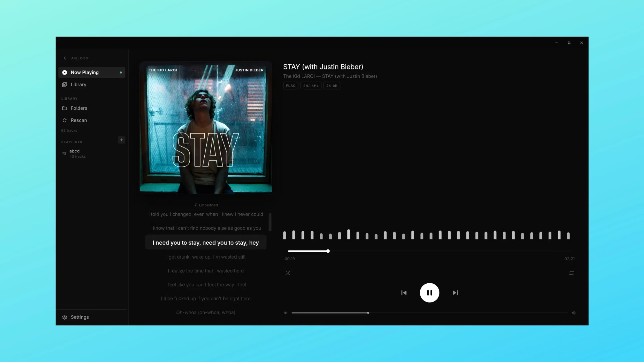Jump to lyric "I feel like you can't feel"
This screenshot has height=362, width=644.
click(206, 285)
